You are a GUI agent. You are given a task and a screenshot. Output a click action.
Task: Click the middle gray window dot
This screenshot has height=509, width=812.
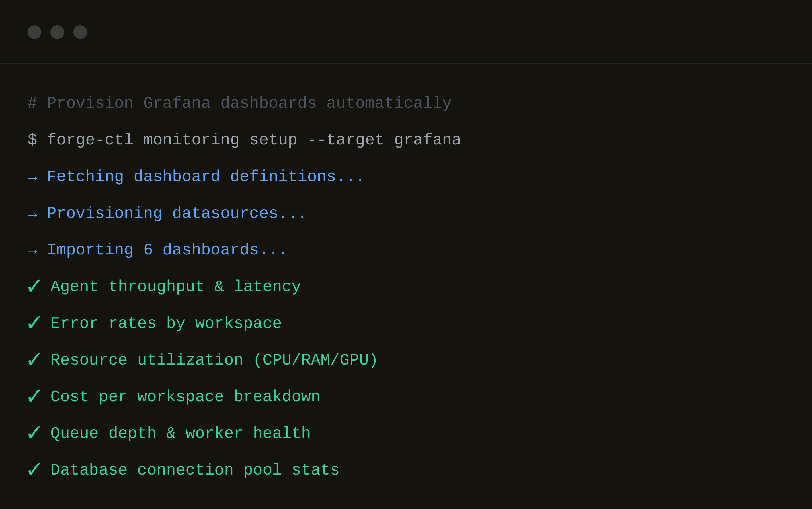pyautogui.click(x=57, y=32)
